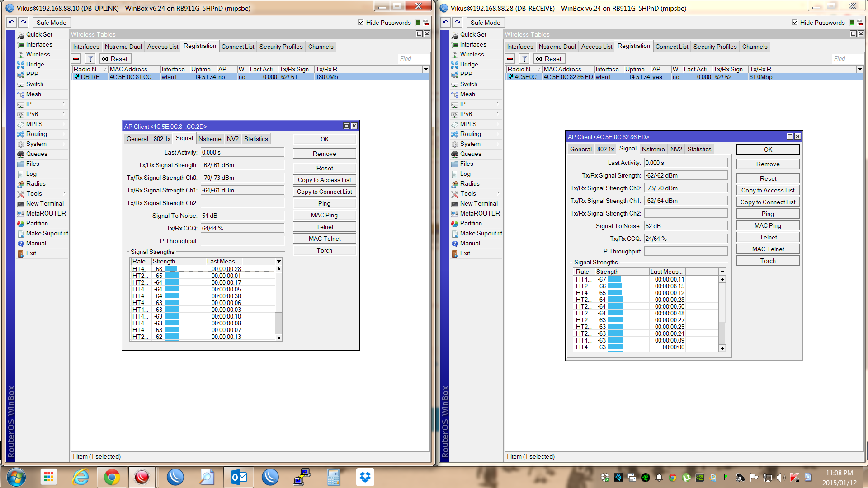Toggle Hide Passwords checkbox in DB-RECEIVE window
The height and width of the screenshot is (488, 868).
(x=795, y=22)
